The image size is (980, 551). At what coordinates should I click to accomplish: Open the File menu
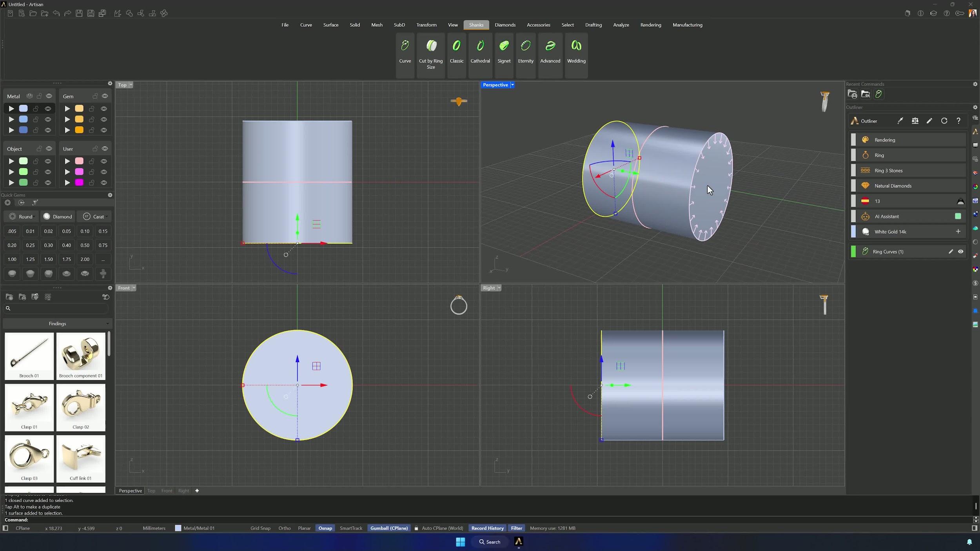tap(285, 25)
